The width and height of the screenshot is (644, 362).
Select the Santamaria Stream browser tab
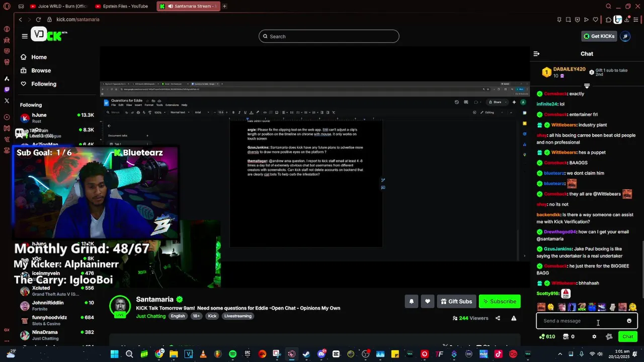click(188, 7)
